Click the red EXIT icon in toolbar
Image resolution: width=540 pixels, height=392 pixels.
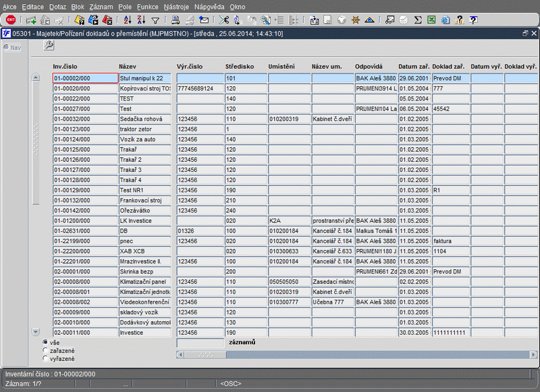click(11, 20)
